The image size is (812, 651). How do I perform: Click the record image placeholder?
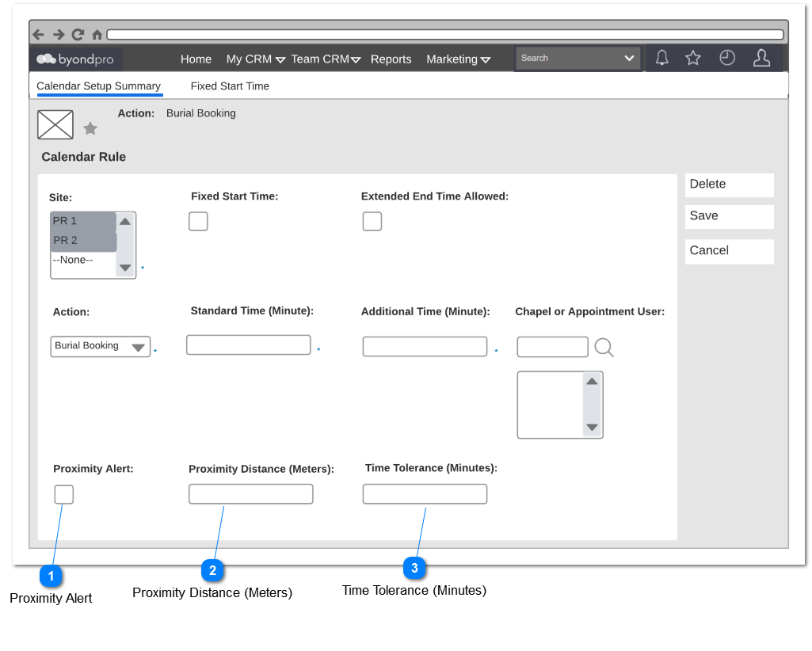pyautogui.click(x=55, y=125)
